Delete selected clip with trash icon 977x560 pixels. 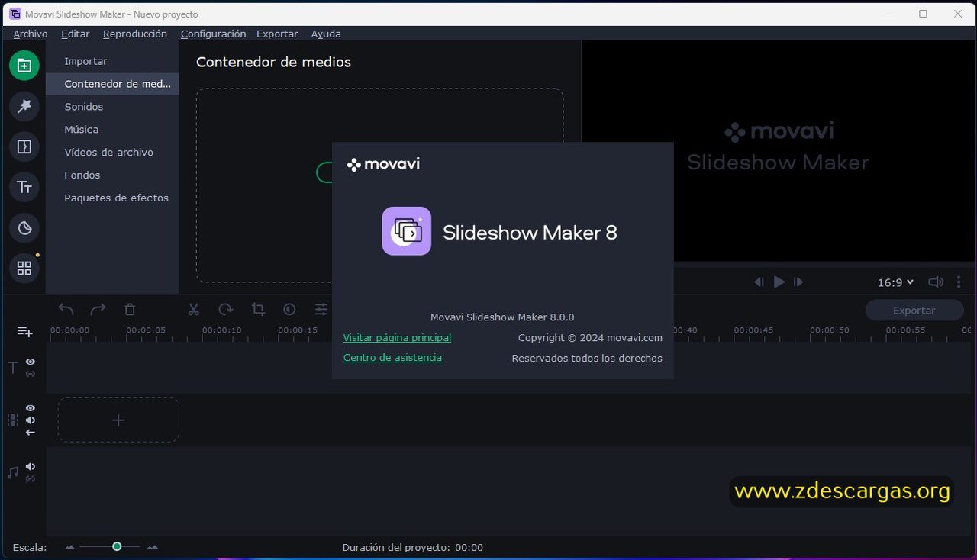pos(130,309)
